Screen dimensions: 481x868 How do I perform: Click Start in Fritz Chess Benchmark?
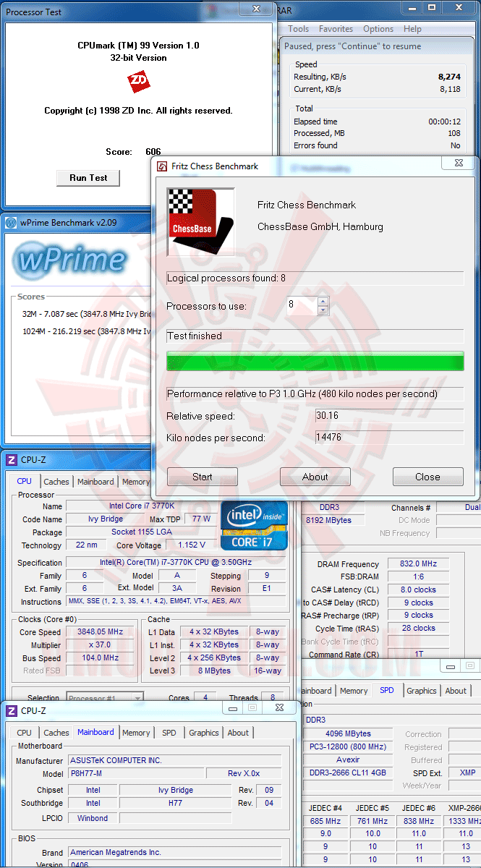pyautogui.click(x=203, y=477)
